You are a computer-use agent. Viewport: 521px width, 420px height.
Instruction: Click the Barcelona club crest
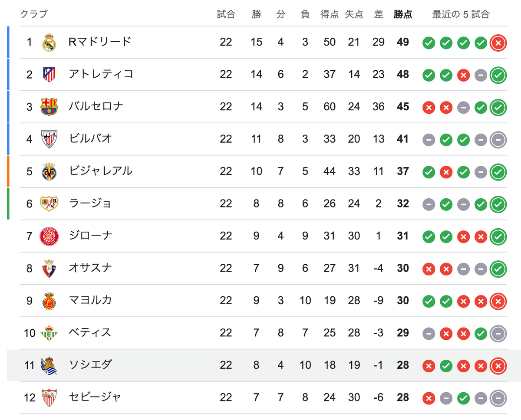tap(49, 107)
